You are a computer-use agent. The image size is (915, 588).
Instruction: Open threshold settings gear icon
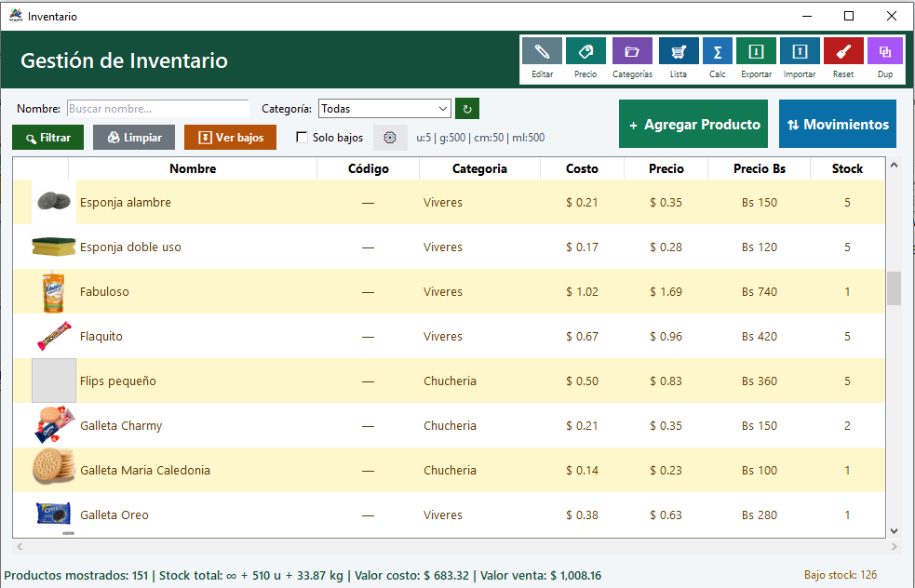point(390,138)
